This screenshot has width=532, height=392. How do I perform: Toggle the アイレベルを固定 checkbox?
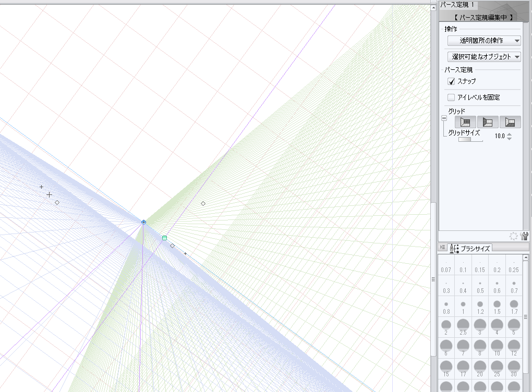pos(451,97)
